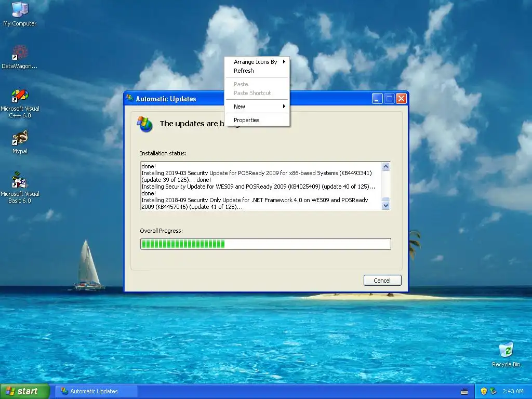This screenshot has height=399, width=532.
Task: Choose Properties from the context menu
Action: (257, 120)
